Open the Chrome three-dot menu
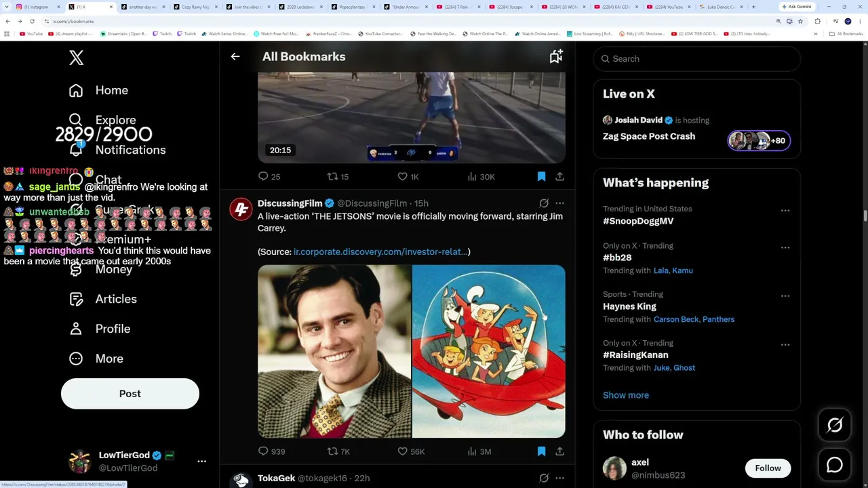Viewport: 868px width, 488px height. [x=860, y=21]
